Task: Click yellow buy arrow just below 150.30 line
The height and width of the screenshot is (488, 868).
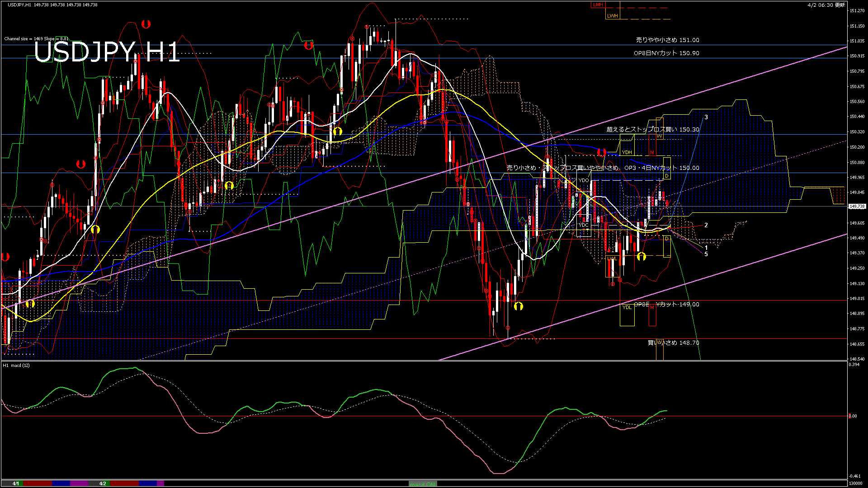Action: [337, 131]
